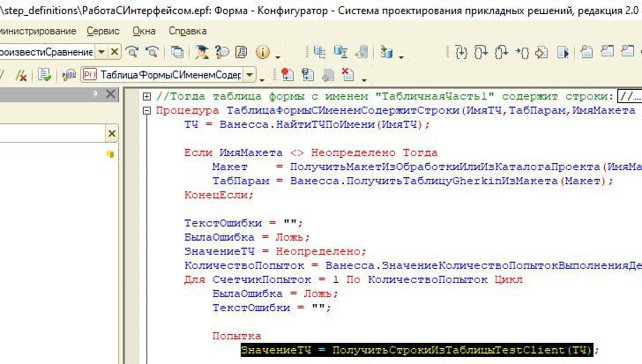Click the Update database configuration icon
Image resolution: width=642 pixels, height=364 pixels.
point(386,52)
